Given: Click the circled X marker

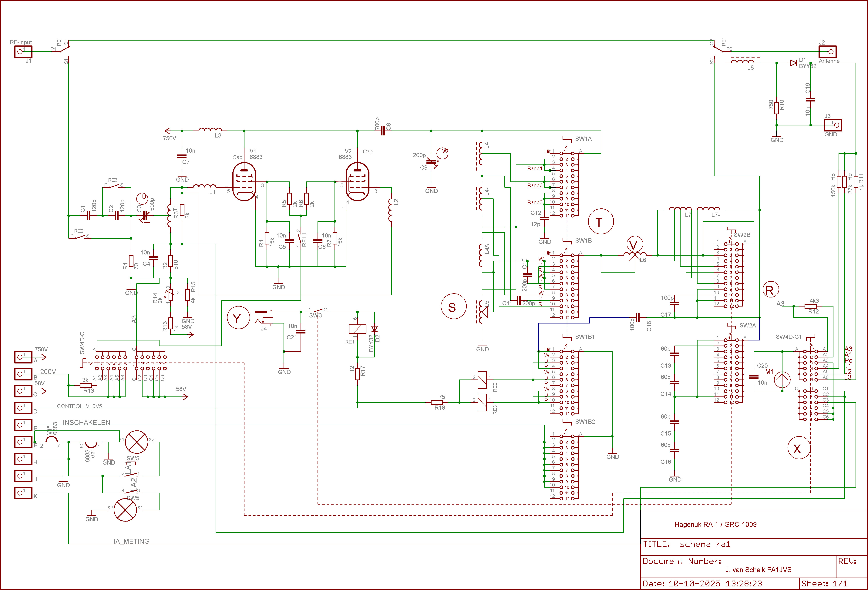Looking at the screenshot, I should pyautogui.click(x=799, y=448).
